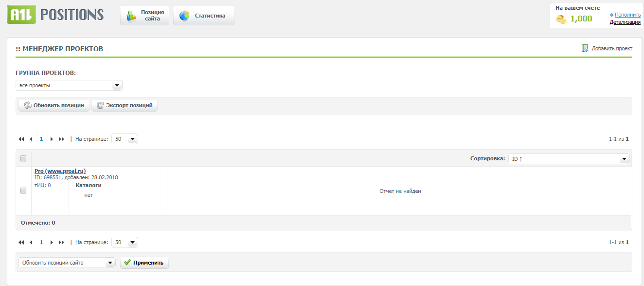Go to next page in top pager
This screenshot has height=286, width=644.
click(x=52, y=139)
